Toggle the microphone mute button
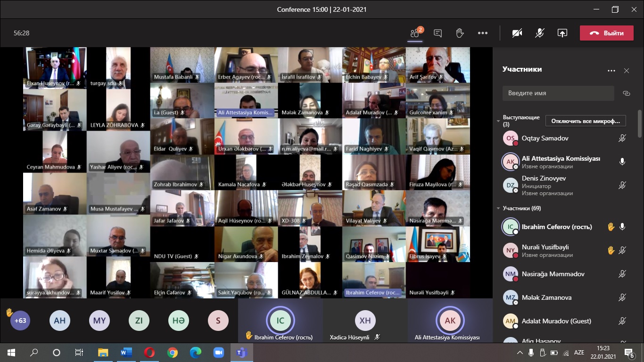This screenshot has width=644, height=362. [540, 33]
